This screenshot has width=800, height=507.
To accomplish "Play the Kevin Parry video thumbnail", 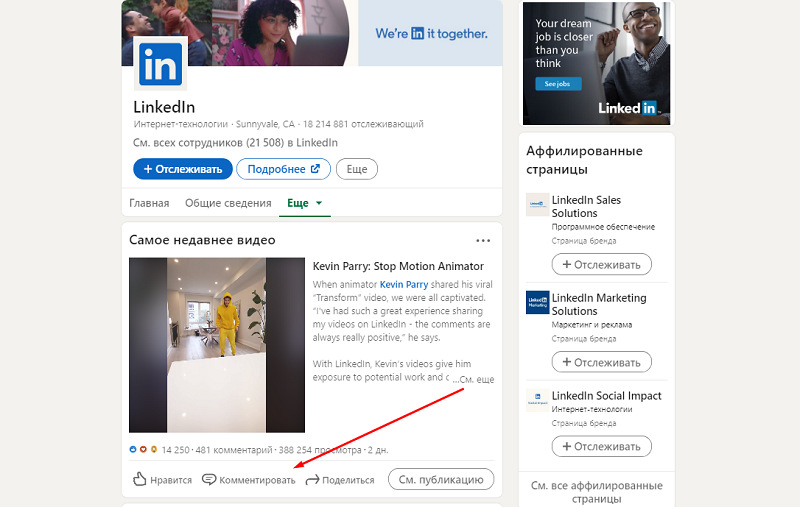I will click(217, 345).
